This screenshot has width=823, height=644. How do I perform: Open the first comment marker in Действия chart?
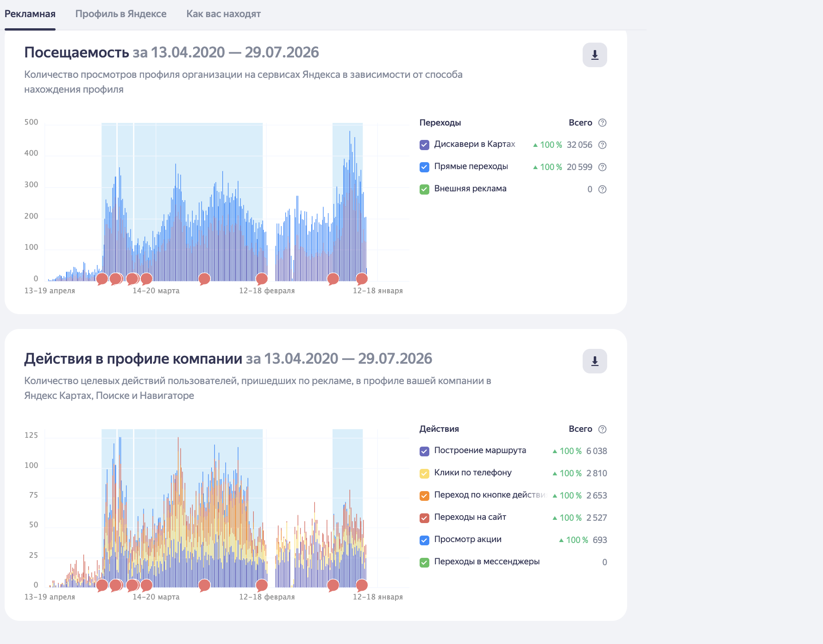coord(102,585)
